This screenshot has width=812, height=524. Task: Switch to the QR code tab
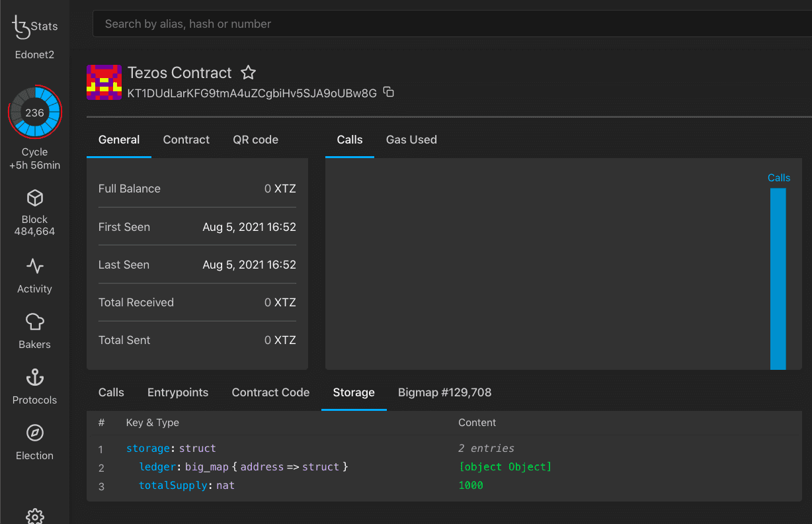(x=255, y=140)
